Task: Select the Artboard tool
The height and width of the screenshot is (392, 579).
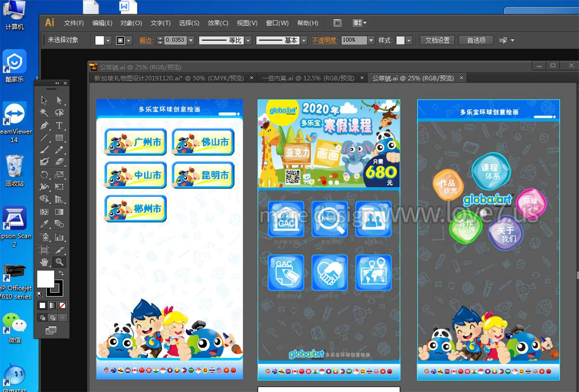Action: [x=44, y=250]
